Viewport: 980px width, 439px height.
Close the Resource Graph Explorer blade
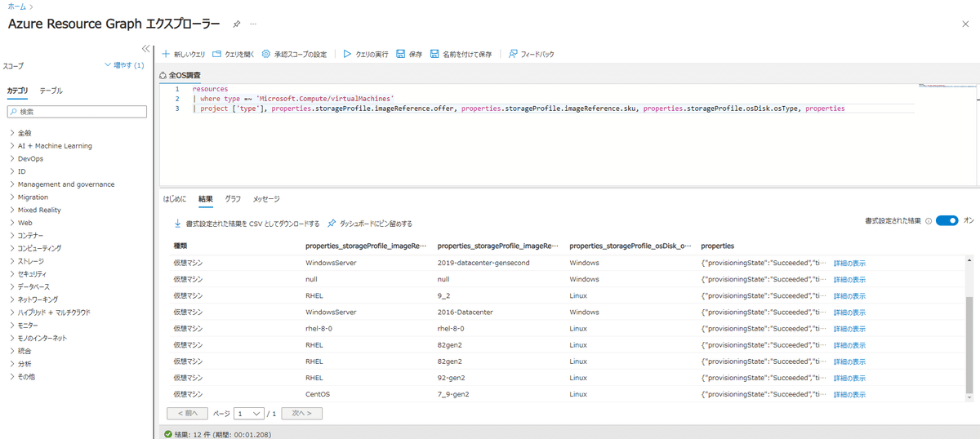(x=966, y=24)
